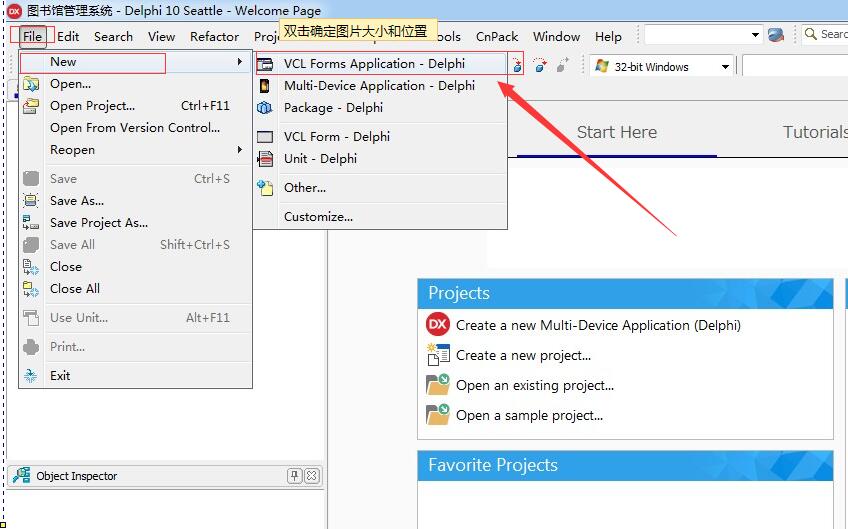This screenshot has height=529, width=848.
Task: Click the Search input field
Action: coord(827,35)
